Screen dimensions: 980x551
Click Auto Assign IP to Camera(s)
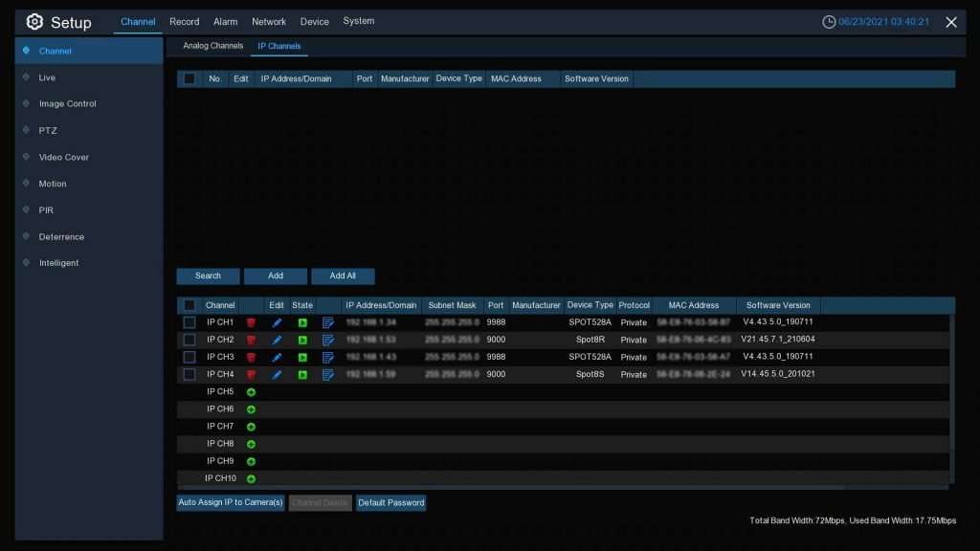pos(231,503)
